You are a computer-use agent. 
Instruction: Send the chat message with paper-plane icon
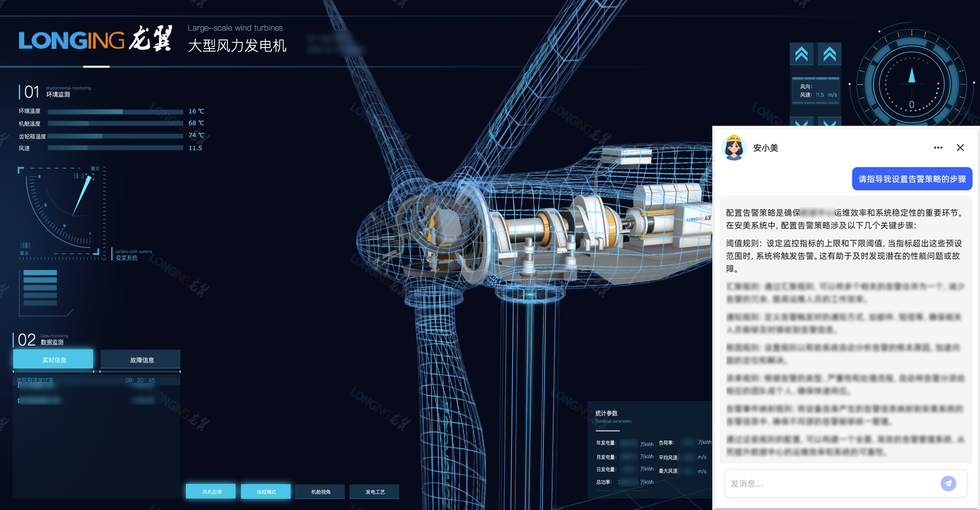[x=948, y=483]
